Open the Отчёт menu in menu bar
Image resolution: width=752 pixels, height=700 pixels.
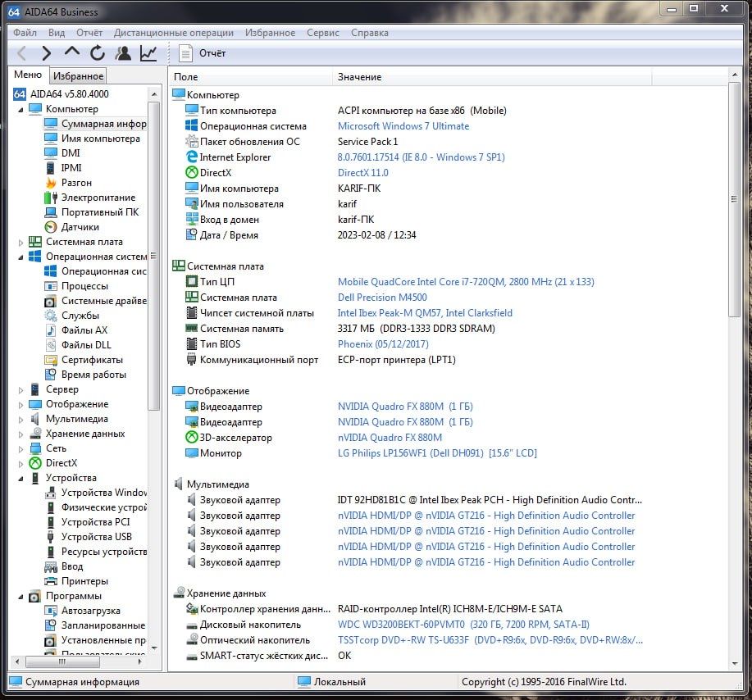89,33
